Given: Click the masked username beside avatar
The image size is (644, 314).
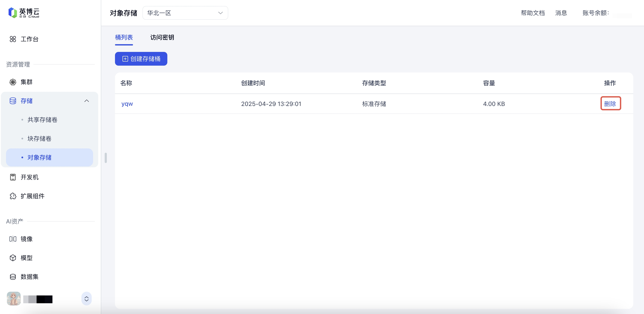Looking at the screenshot, I should point(38,299).
